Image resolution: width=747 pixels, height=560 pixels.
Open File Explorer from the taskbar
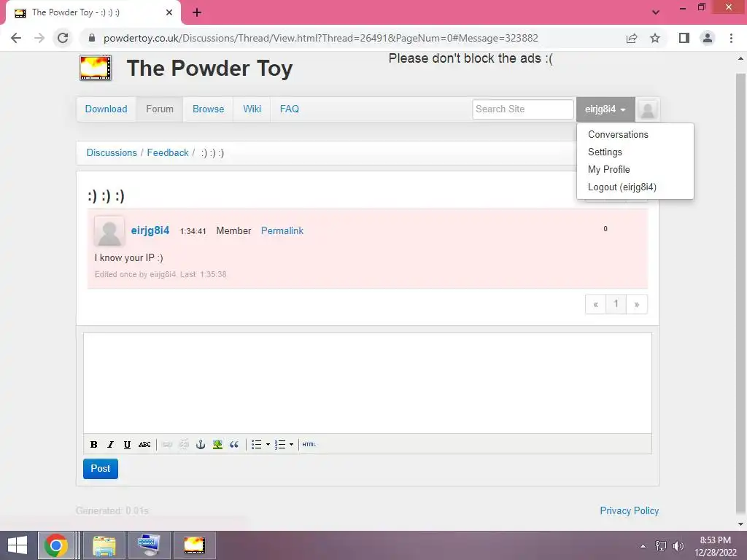pos(104,545)
